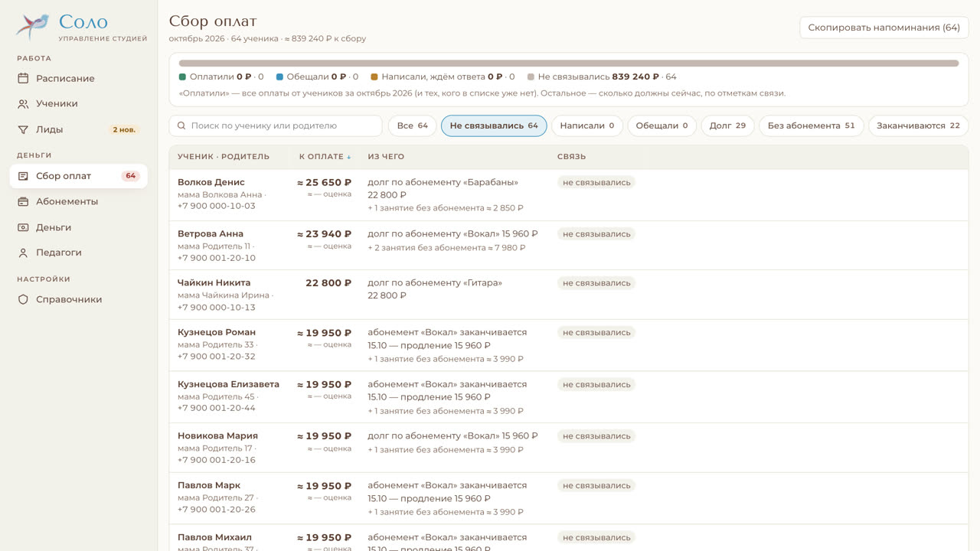This screenshot has width=980, height=551.
Task: Click the Соло hummingbird logo
Action: click(32, 27)
